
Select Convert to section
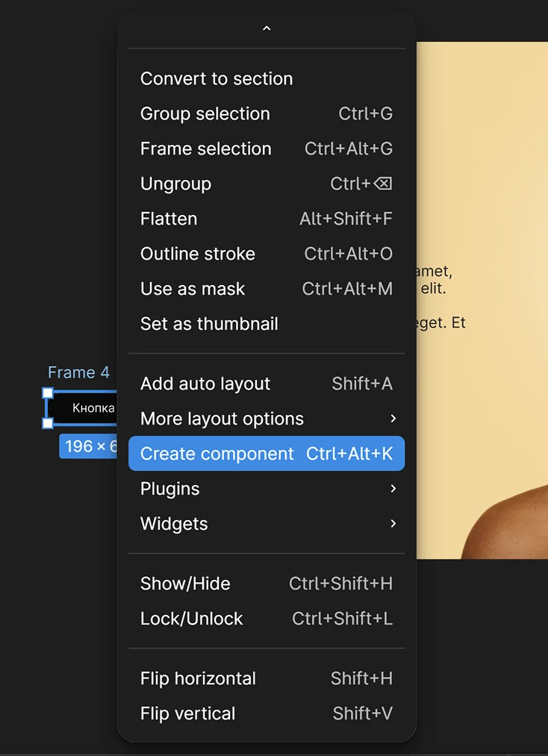pos(217,78)
